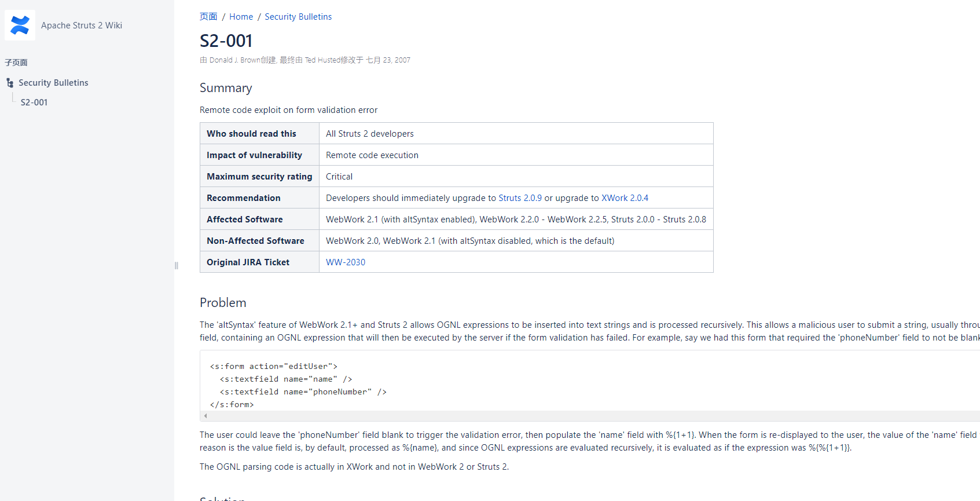Click the S2-001 page title

tap(226, 41)
